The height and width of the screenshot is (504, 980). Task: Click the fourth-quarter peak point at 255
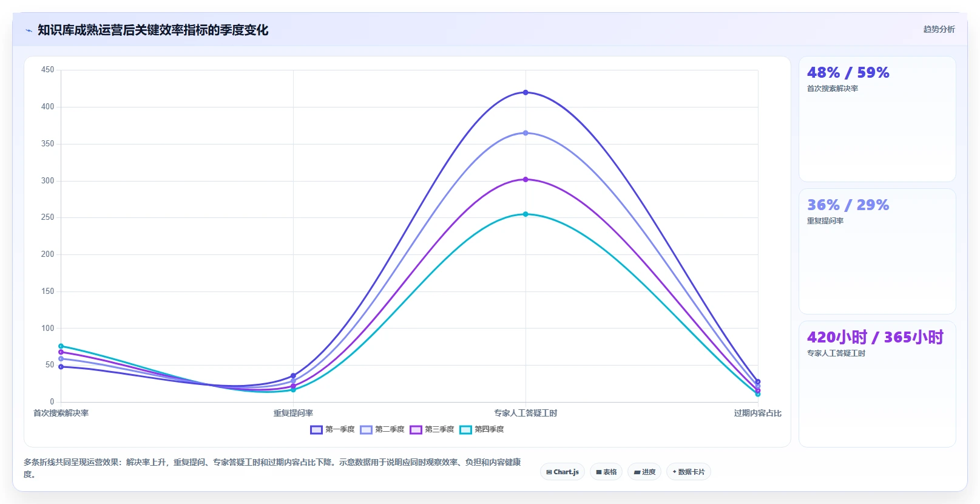pyautogui.click(x=525, y=214)
